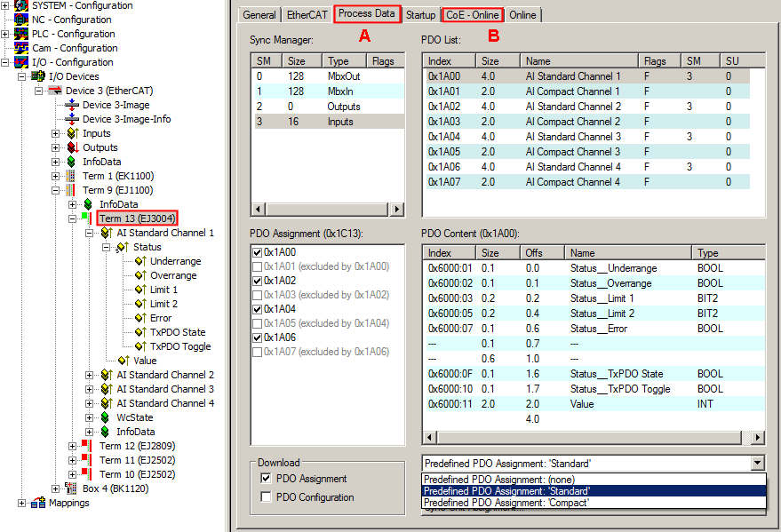Uncheck the 0x1A04 PDO assignment checkbox

click(x=257, y=309)
